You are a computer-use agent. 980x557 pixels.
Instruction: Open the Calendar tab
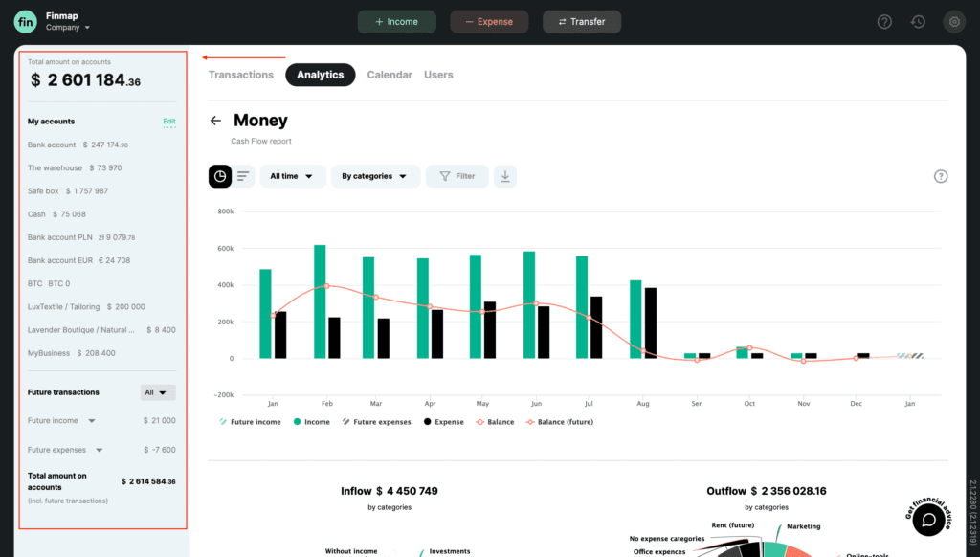(x=390, y=75)
